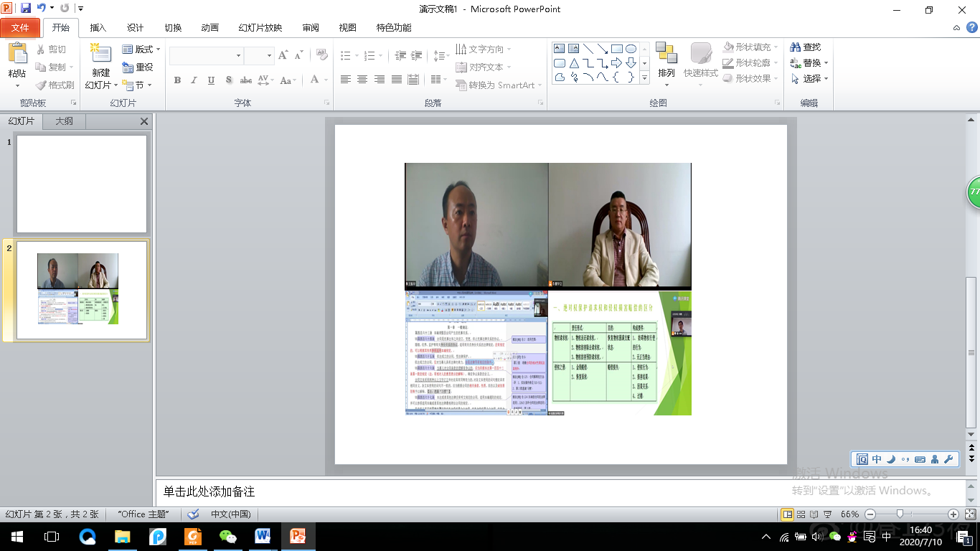Image resolution: width=980 pixels, height=551 pixels.
Task: Open the Layout (版式) dropdown
Action: pyautogui.click(x=141, y=49)
